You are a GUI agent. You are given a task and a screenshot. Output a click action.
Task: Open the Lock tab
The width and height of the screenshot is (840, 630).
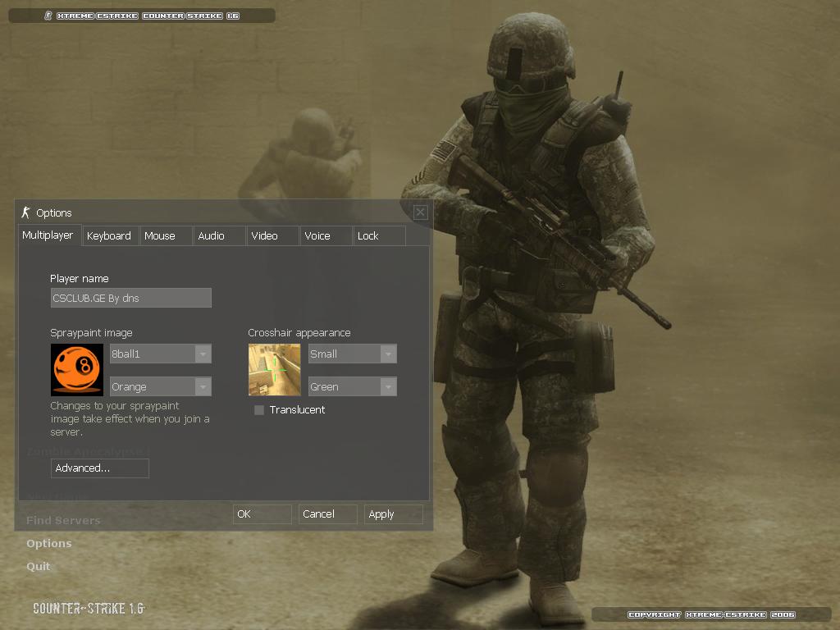tap(368, 235)
